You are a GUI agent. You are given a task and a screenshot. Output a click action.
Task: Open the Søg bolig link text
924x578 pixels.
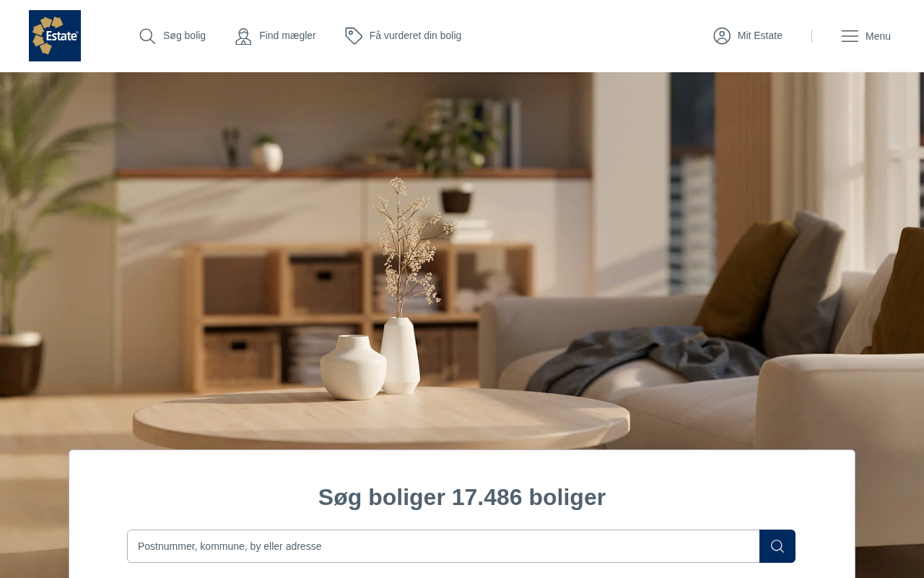[184, 35]
